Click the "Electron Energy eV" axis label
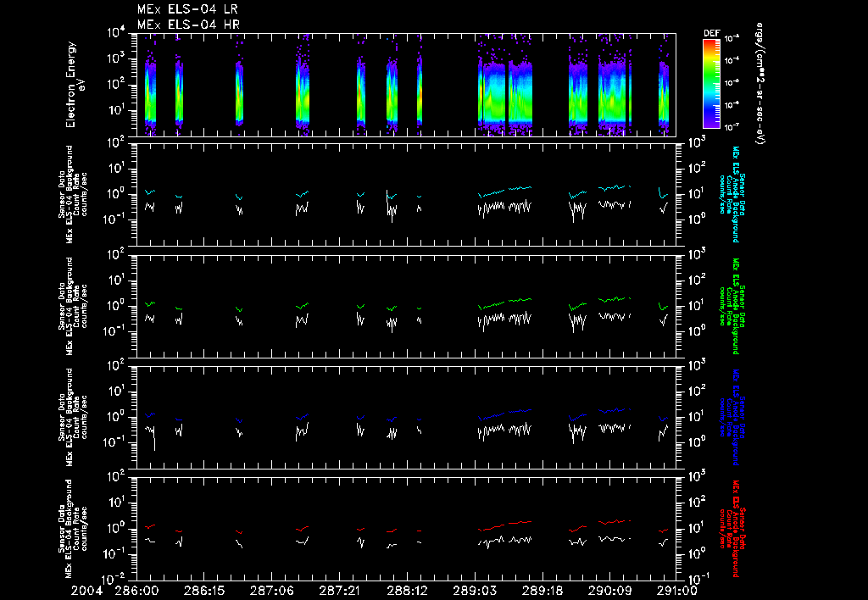The width and height of the screenshot is (868, 600). (75, 84)
